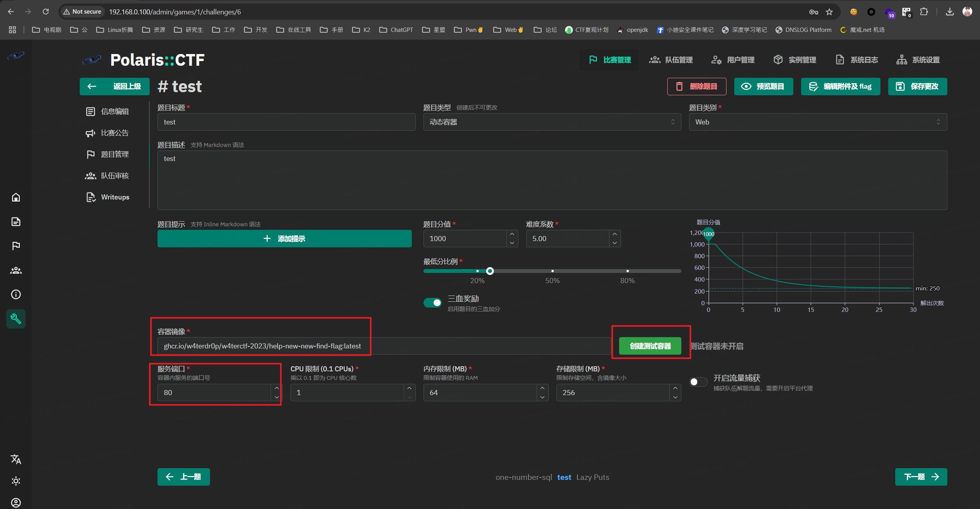Open the language translate icon in sidebar
The image size is (980, 509).
16,459
